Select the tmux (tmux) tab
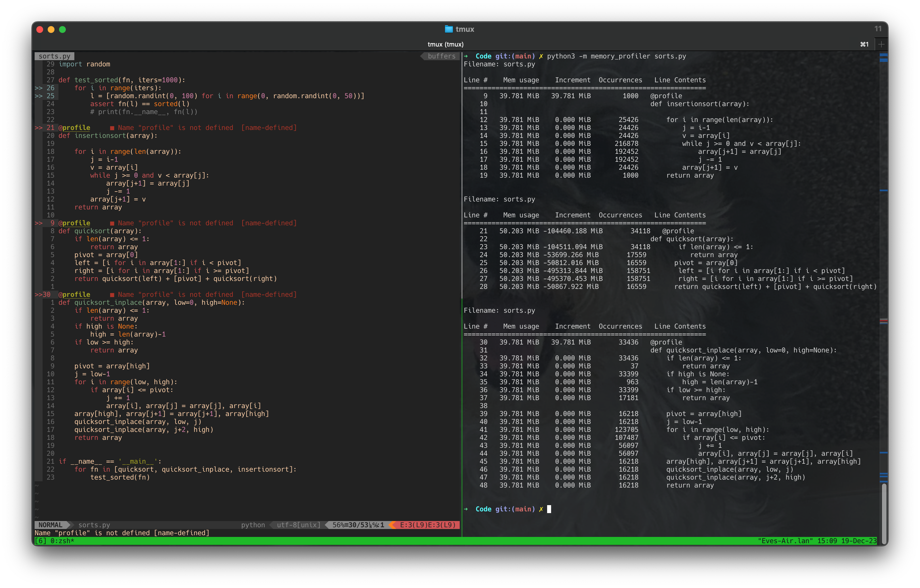The width and height of the screenshot is (920, 588). point(446,44)
